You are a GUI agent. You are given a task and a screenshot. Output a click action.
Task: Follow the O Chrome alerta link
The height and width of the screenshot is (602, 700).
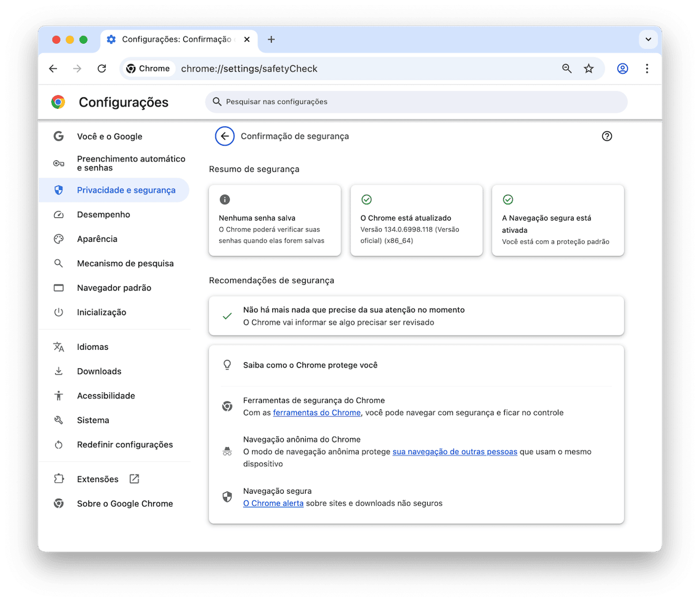point(273,503)
